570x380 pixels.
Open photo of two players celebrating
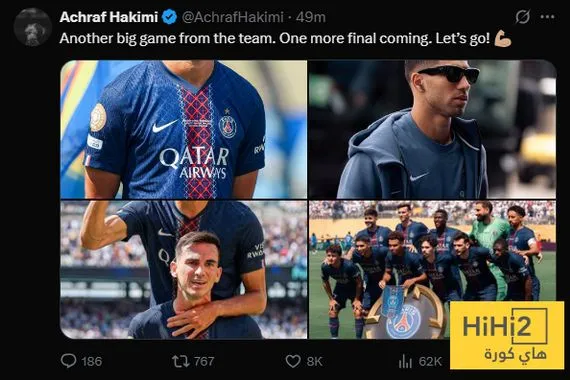[184, 269]
